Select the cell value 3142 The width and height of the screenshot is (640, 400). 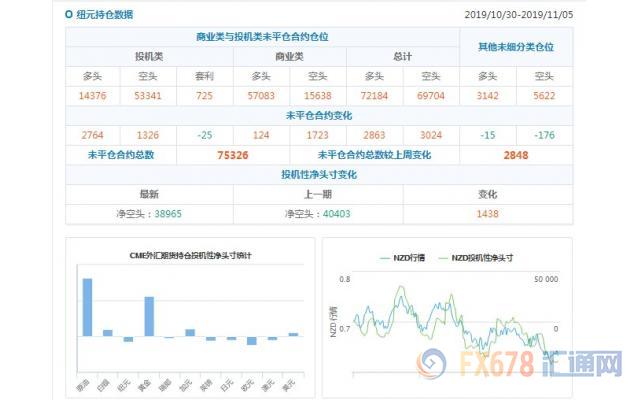(487, 96)
